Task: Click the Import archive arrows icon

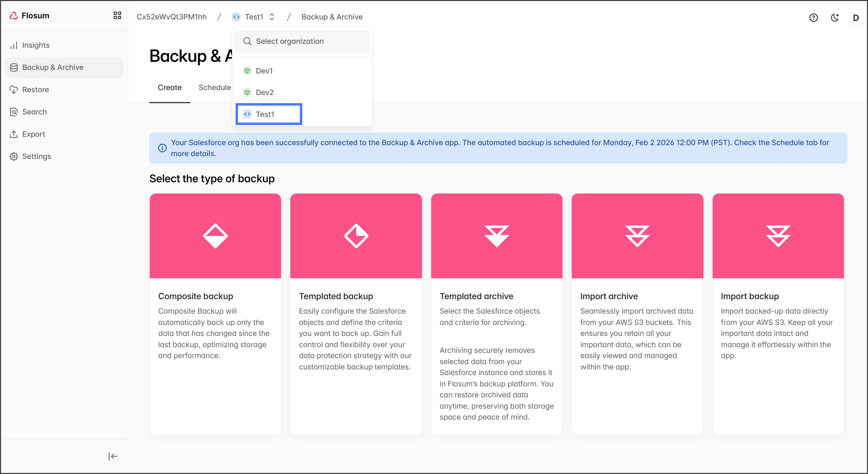Action: [x=637, y=236]
